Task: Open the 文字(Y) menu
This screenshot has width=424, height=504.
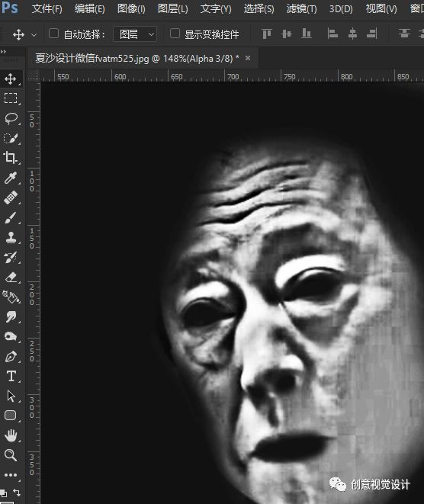Action: click(x=216, y=8)
